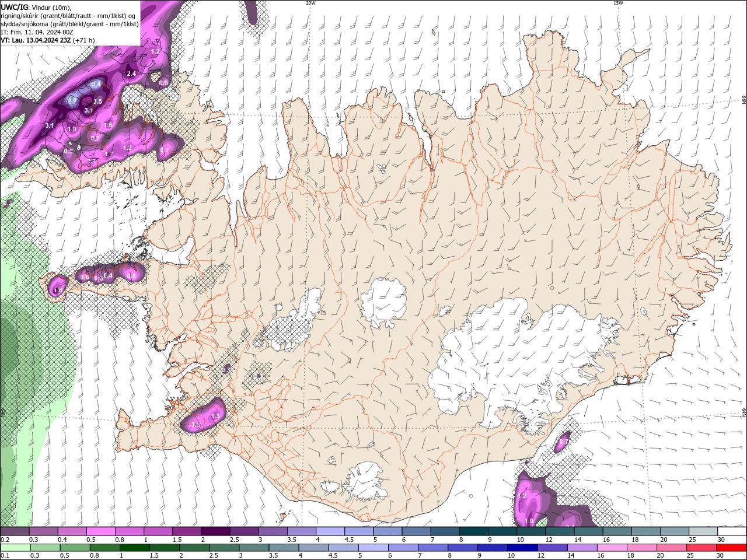Click the '0.2' label in upper legend
Screen dimensions: 747x560
pyautogui.click(x=5, y=540)
